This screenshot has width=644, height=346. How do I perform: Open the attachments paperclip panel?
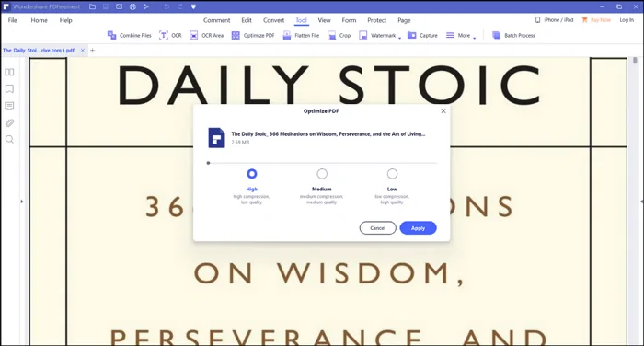[x=9, y=123]
